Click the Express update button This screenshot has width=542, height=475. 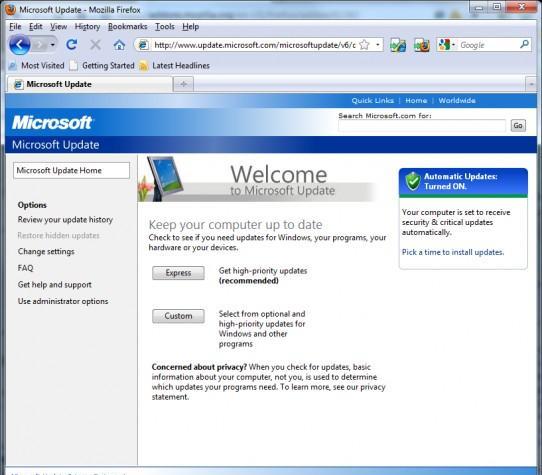pos(178,273)
